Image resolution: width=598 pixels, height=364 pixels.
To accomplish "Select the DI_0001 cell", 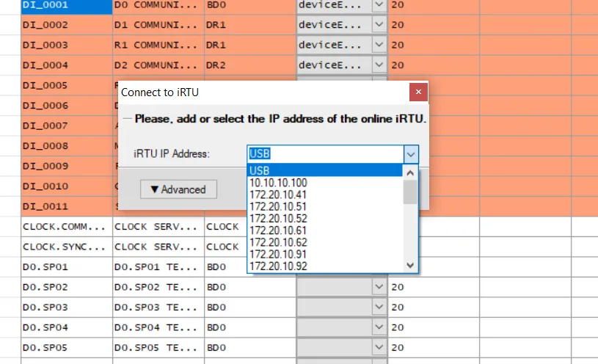I will pyautogui.click(x=67, y=5).
